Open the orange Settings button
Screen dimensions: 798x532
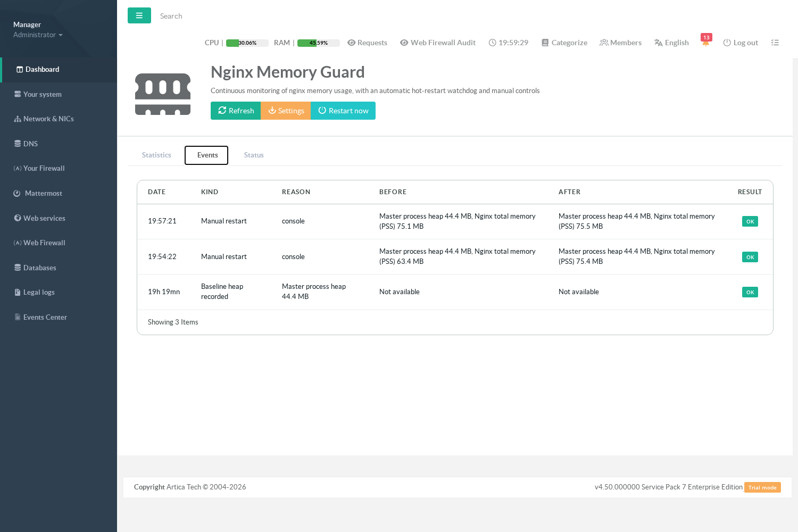coord(286,111)
